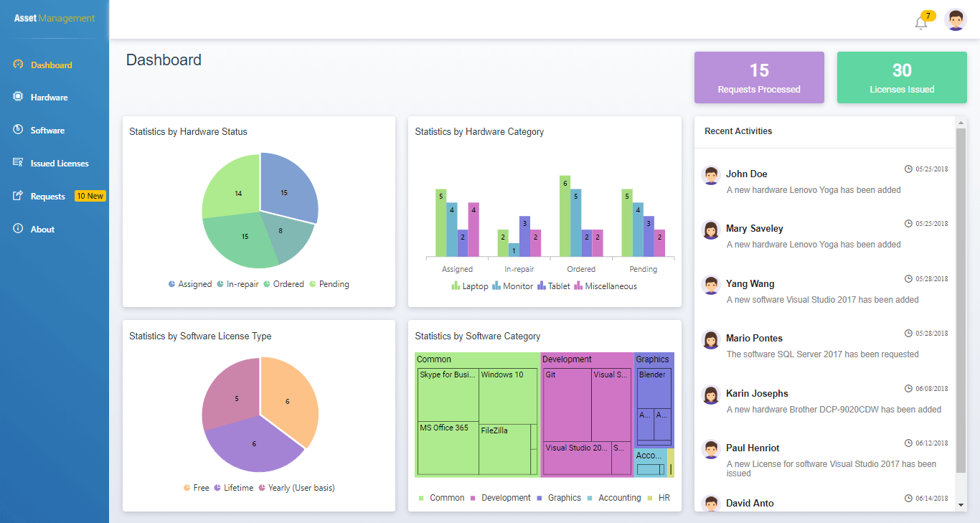Screen dimensions: 980x523
Task: Click the Issued Licenses icon in sidebar
Action: [x=19, y=163]
